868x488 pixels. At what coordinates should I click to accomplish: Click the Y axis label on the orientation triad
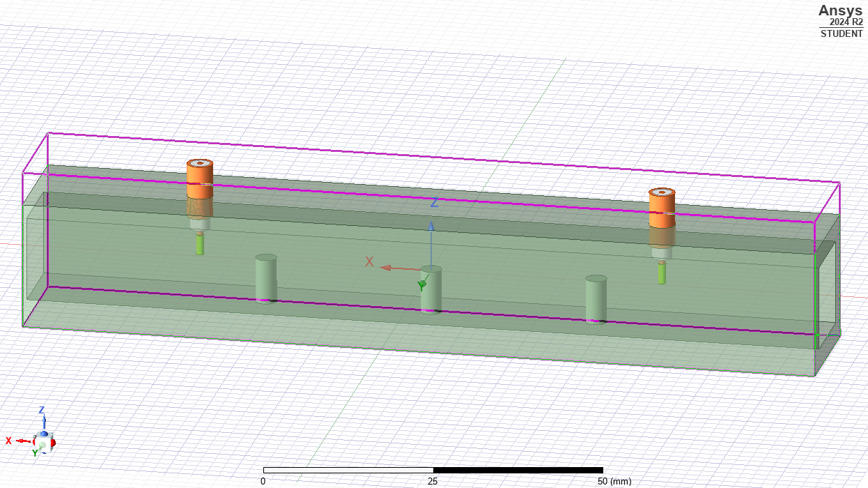pos(36,453)
